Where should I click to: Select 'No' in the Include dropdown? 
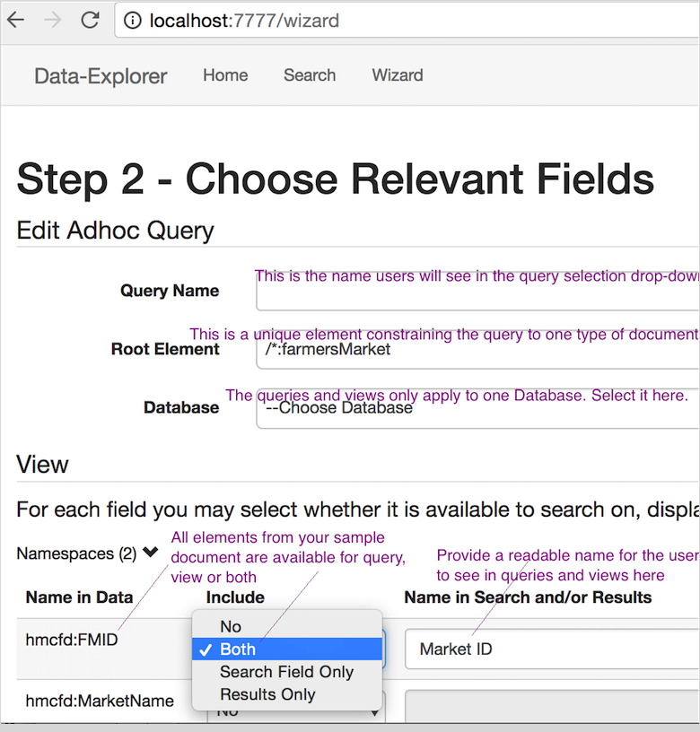pos(231,627)
